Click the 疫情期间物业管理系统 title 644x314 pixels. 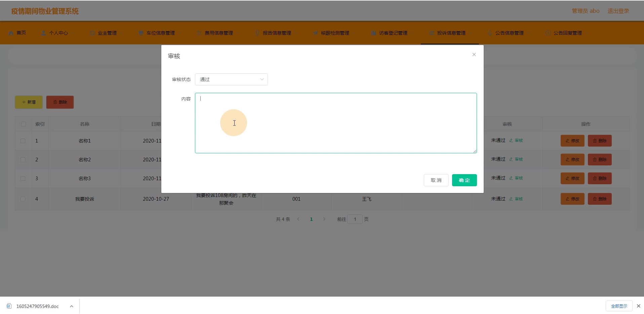click(45, 11)
